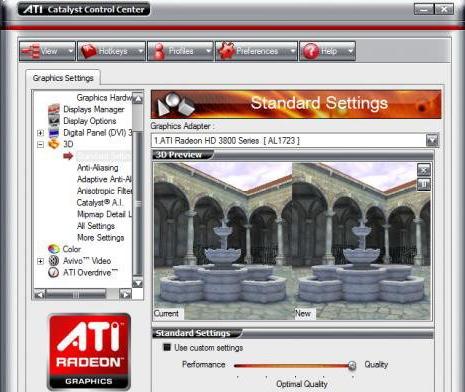This screenshot has height=392, width=465.
Task: Click the Help dropdown arrow
Action: [x=350, y=51]
